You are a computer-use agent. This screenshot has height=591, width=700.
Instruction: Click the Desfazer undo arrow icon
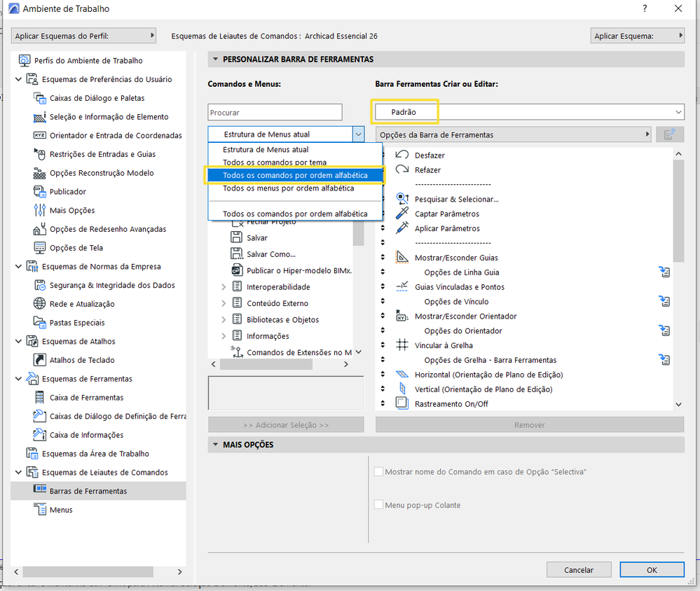pos(402,155)
